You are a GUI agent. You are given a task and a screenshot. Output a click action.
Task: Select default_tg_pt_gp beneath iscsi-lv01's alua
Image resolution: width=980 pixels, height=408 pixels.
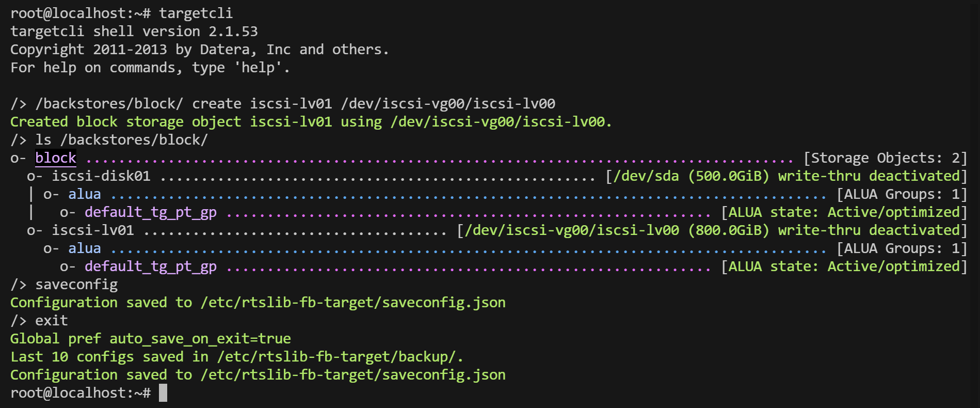click(x=151, y=266)
